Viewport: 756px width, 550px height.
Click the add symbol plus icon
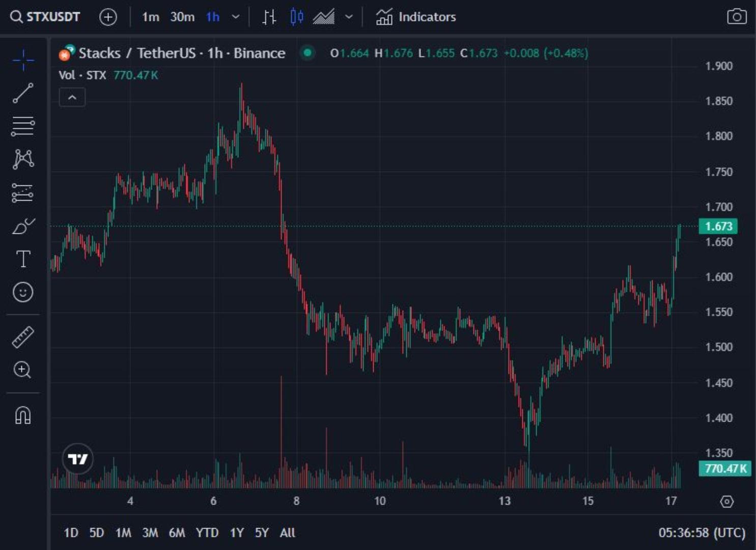(108, 17)
